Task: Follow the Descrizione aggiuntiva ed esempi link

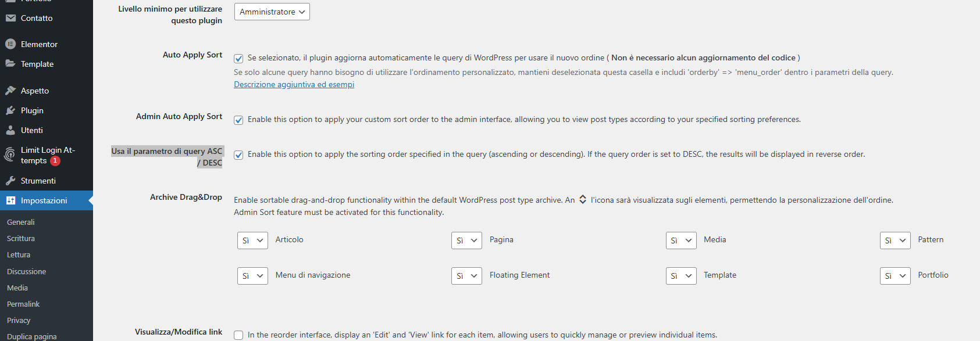Action: 294,84
